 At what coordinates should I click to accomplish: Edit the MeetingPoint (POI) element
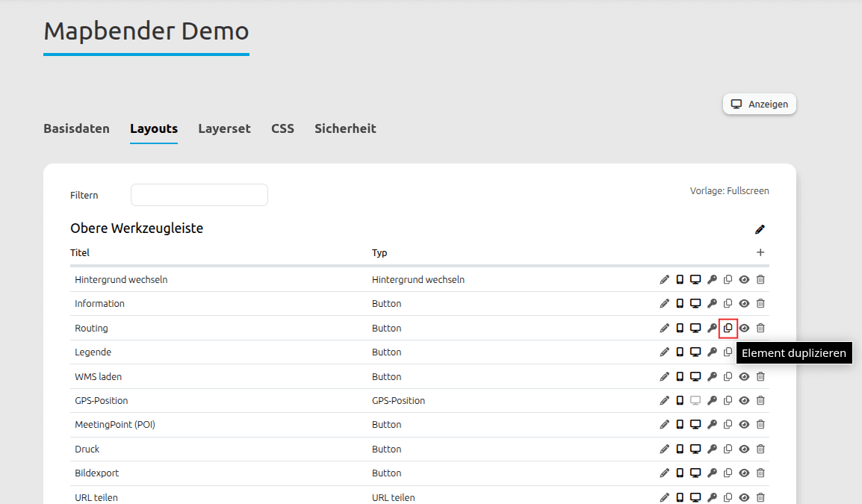665,425
